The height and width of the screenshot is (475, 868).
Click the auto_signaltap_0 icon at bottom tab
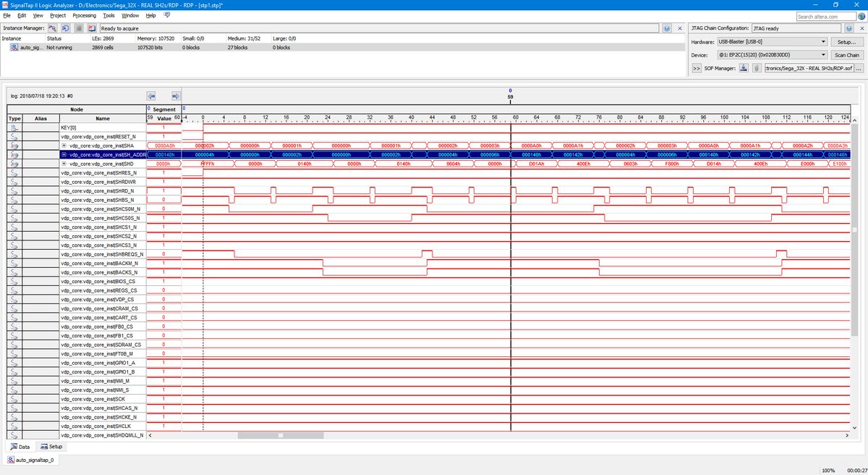point(11,459)
